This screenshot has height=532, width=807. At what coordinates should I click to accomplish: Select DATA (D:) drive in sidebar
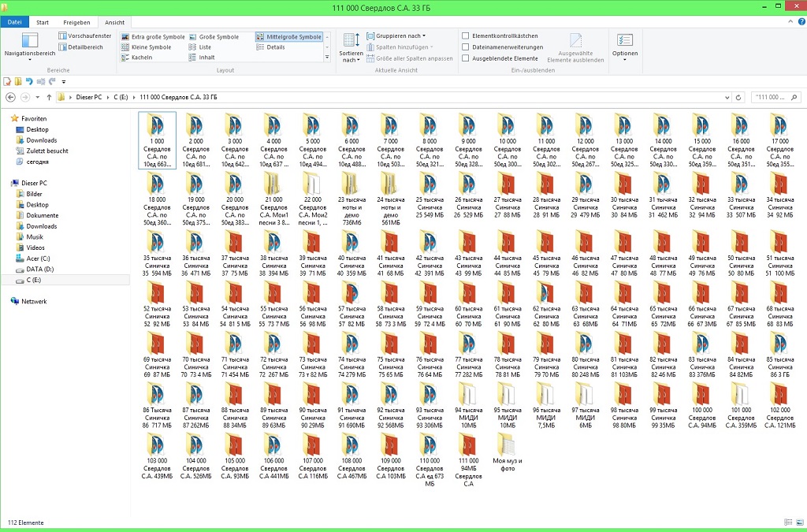coord(39,269)
